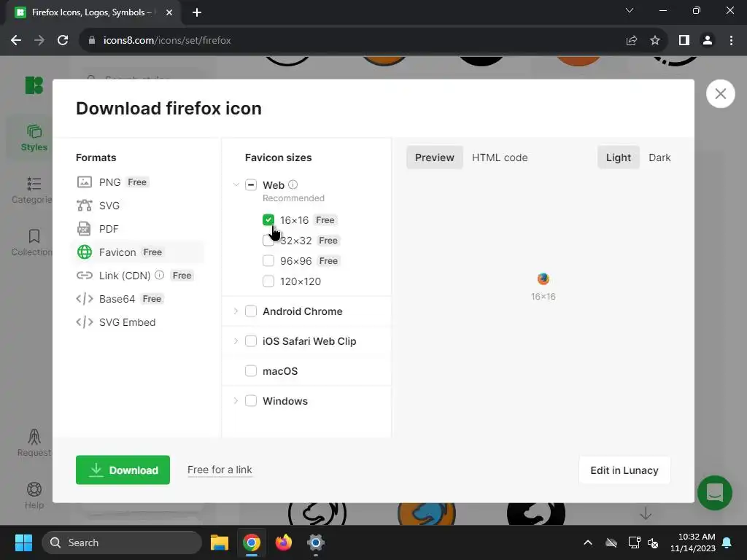
Task: Launch Firefox from the taskbar
Action: click(x=284, y=542)
